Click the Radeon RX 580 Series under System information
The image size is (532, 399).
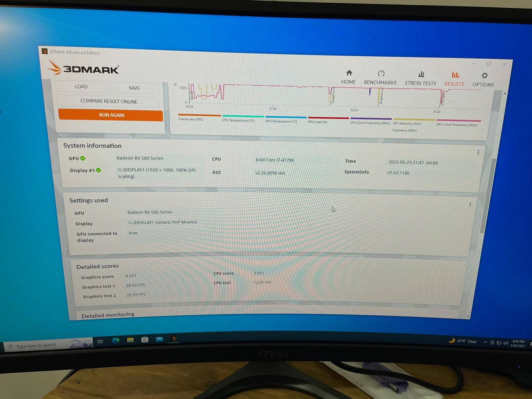140,158
